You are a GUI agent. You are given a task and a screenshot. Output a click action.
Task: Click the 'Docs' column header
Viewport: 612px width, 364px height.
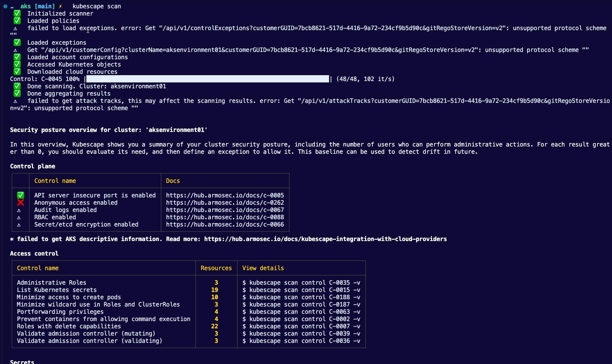tap(173, 181)
